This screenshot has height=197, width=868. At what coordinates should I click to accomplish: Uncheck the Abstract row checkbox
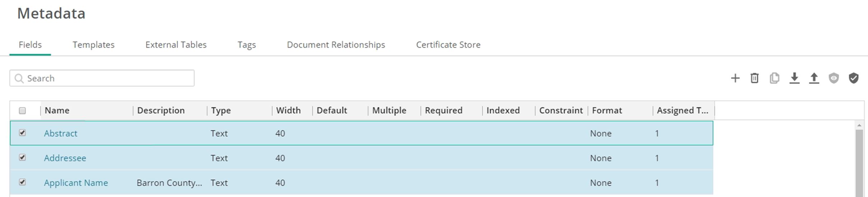[x=22, y=133]
